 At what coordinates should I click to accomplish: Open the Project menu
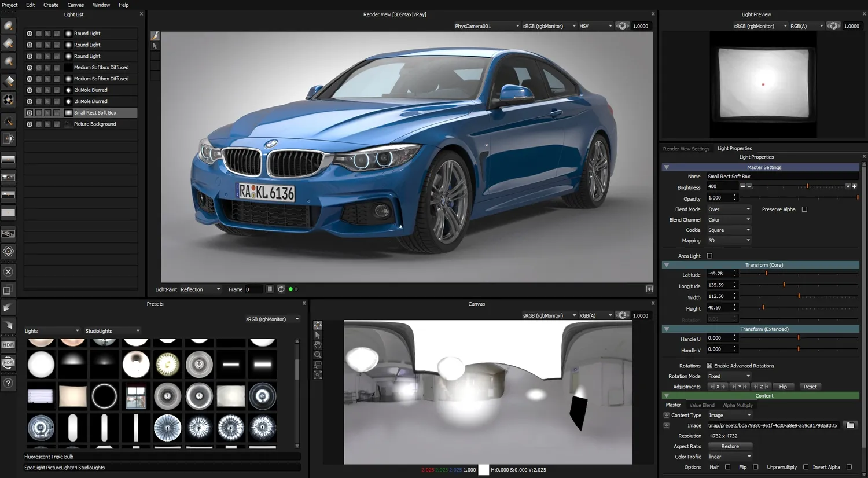[x=9, y=5]
